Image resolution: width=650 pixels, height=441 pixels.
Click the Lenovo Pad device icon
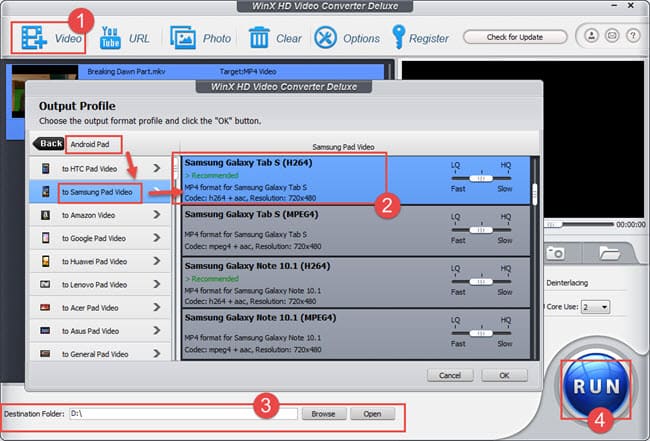pyautogui.click(x=45, y=284)
